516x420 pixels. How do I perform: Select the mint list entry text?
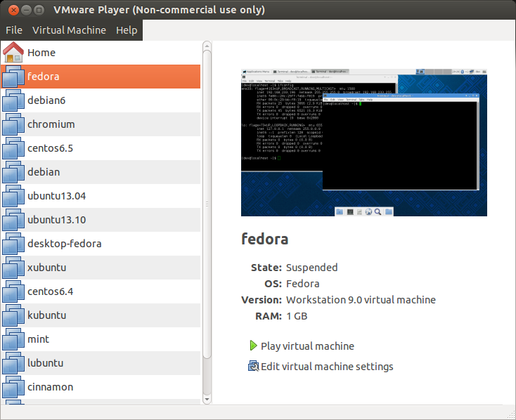click(x=38, y=339)
